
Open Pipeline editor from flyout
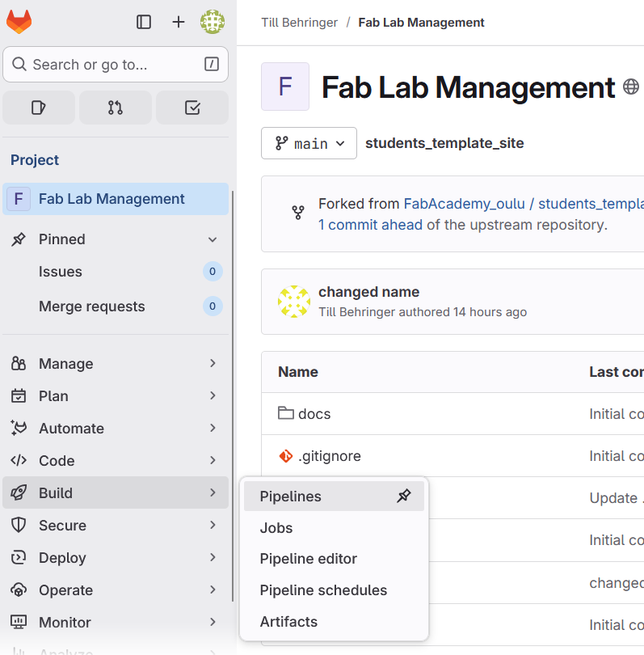click(334, 559)
